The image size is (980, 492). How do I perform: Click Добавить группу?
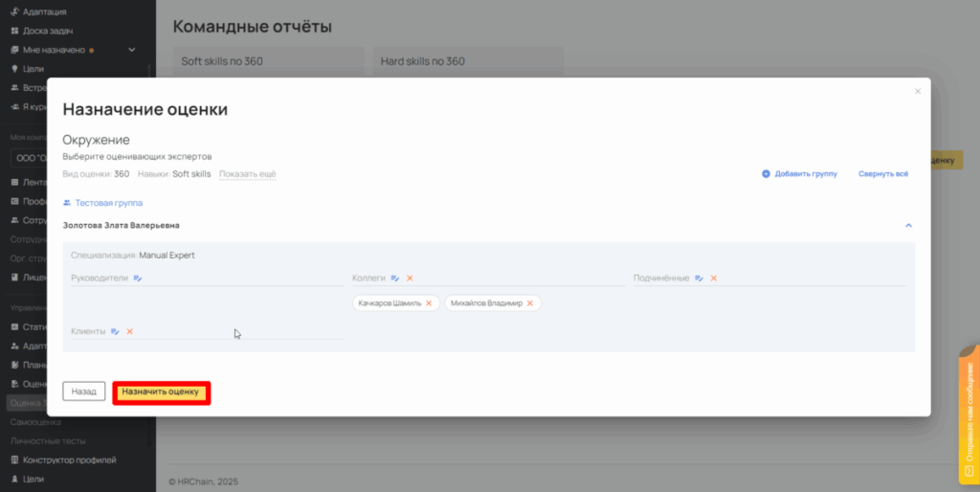[799, 174]
